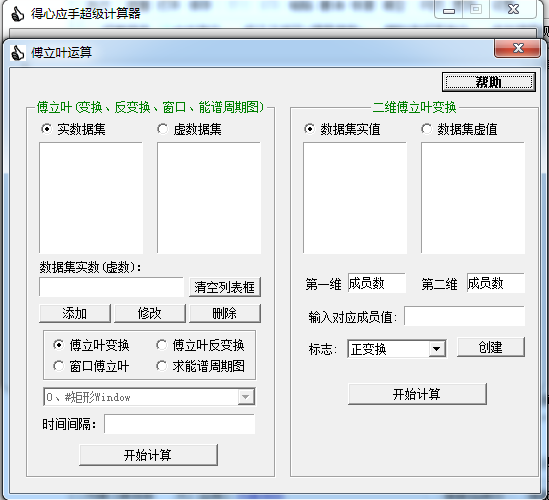Viewport: 549px width, 500px height.
Task: Click the 2D imaginary values list box
Action: point(473,198)
